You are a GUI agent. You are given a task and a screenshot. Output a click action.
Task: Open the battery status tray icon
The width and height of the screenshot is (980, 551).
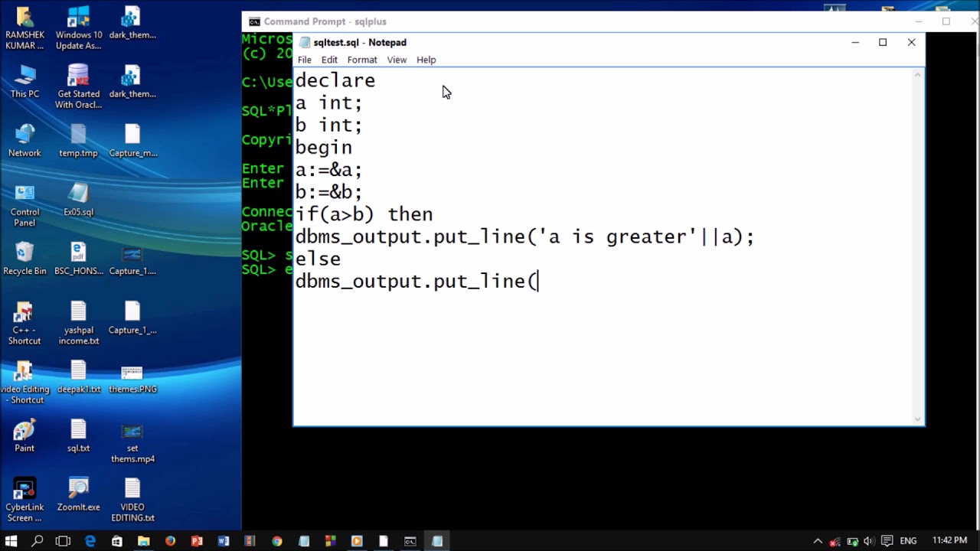click(x=853, y=541)
